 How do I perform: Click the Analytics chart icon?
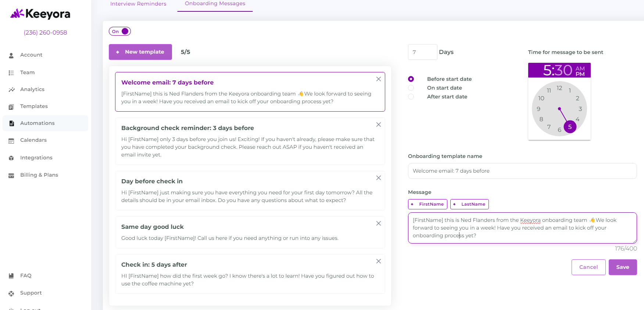tap(11, 90)
